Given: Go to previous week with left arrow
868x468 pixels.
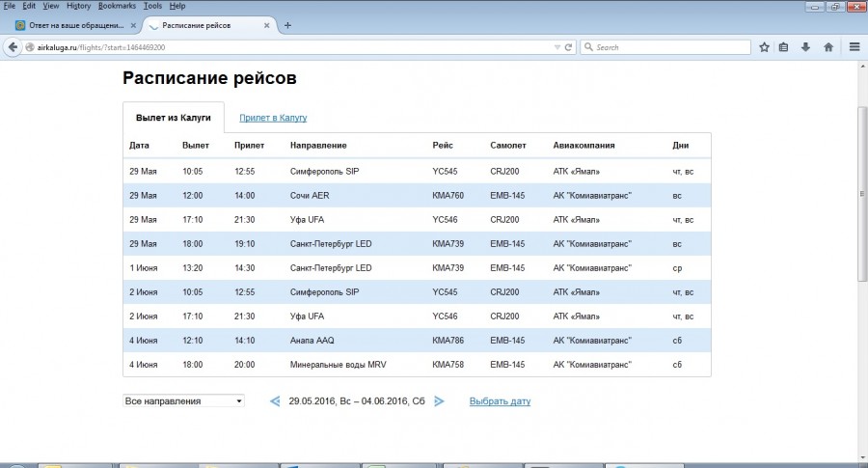Looking at the screenshot, I should click(275, 401).
